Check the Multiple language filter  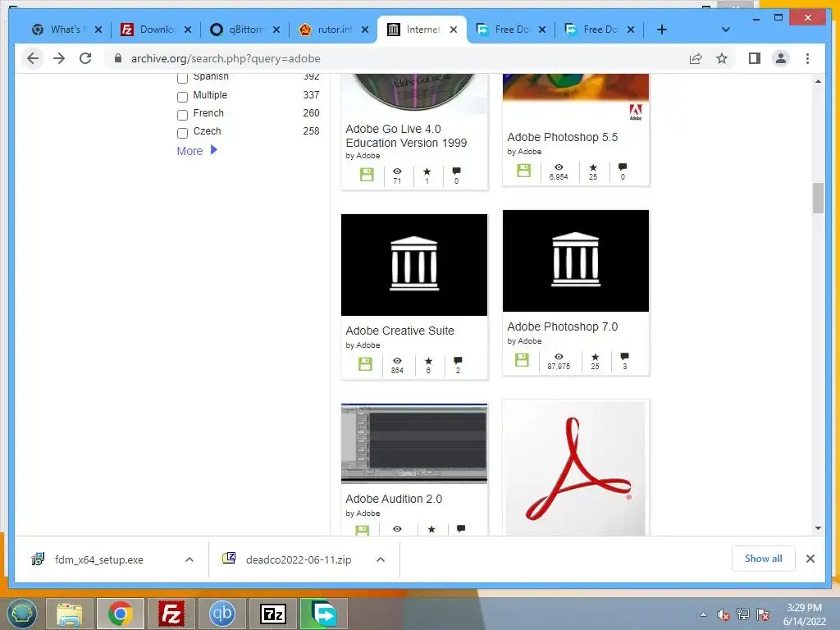182,97
